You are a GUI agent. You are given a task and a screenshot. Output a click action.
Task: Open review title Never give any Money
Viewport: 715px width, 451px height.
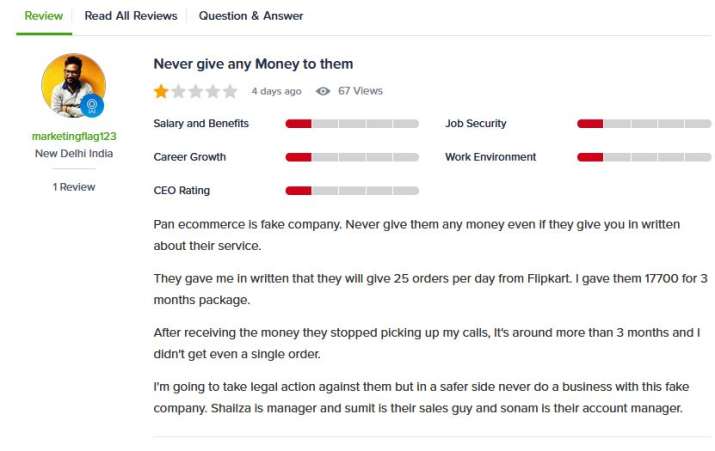[253, 64]
